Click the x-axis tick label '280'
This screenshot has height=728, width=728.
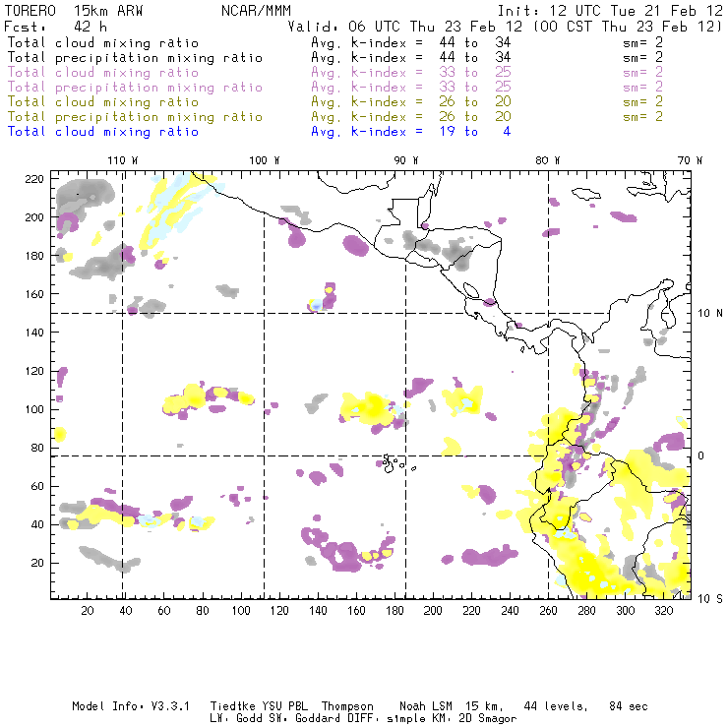click(x=587, y=610)
